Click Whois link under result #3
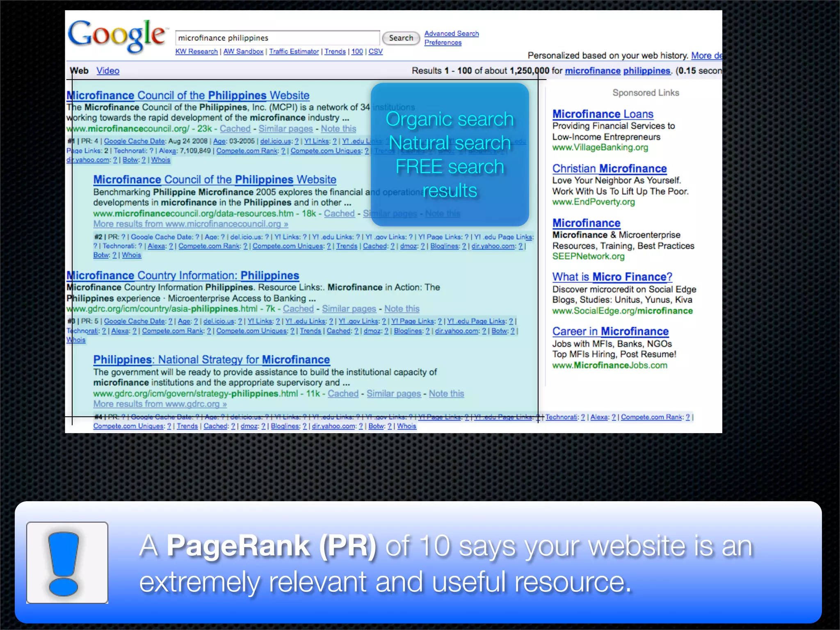 pyautogui.click(x=76, y=340)
